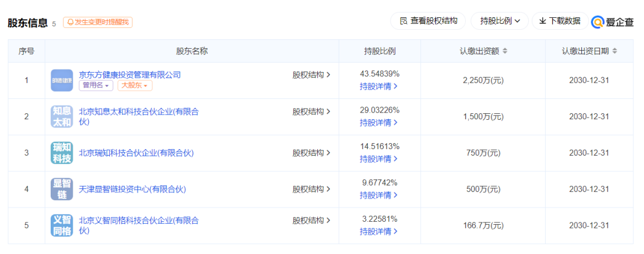Open 股权结构 for 天津显智链
The image size is (644, 254).
[x=311, y=189]
